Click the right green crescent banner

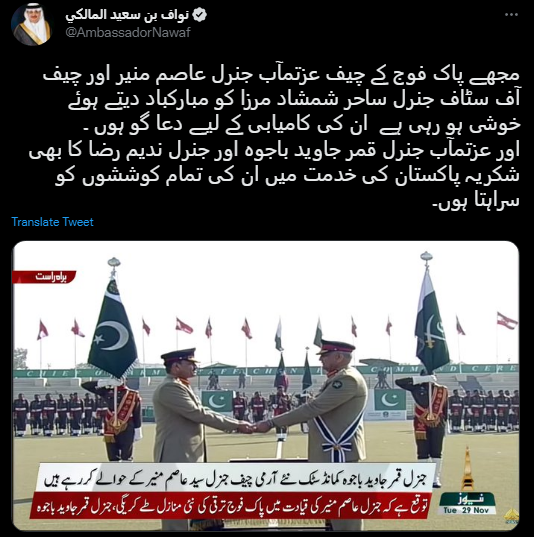pos(390,400)
